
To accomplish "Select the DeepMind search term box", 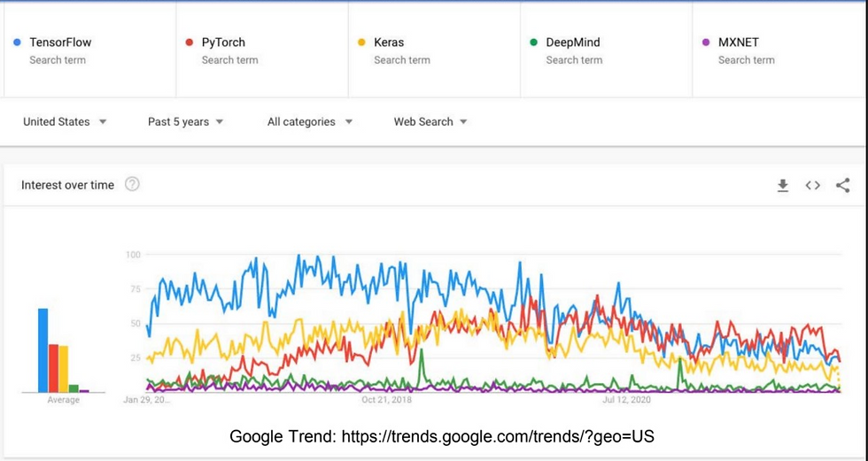I will [x=607, y=50].
